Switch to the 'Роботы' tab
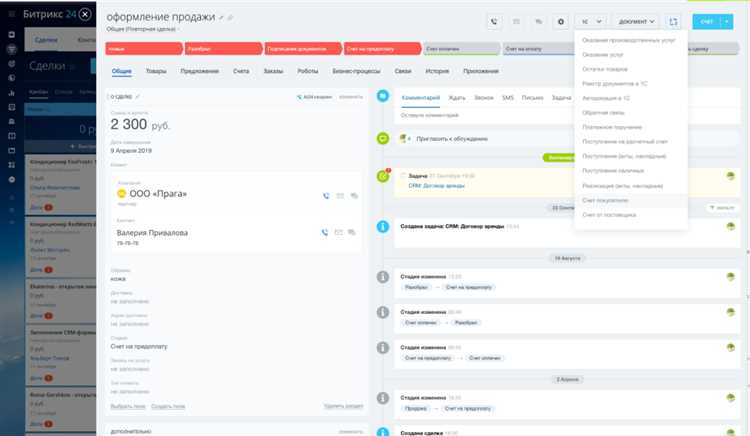The height and width of the screenshot is (436, 750). click(x=308, y=71)
